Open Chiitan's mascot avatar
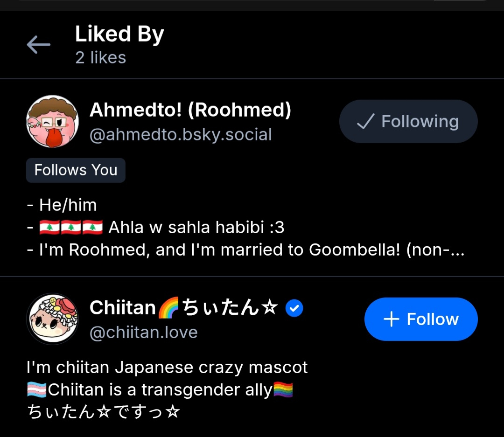Image resolution: width=504 pixels, height=437 pixels. (x=52, y=319)
